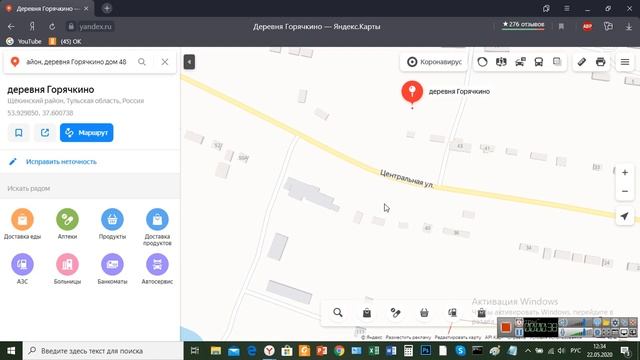The image size is (640, 360).
Task: Clear the search query with the X icon
Action: 164,62
